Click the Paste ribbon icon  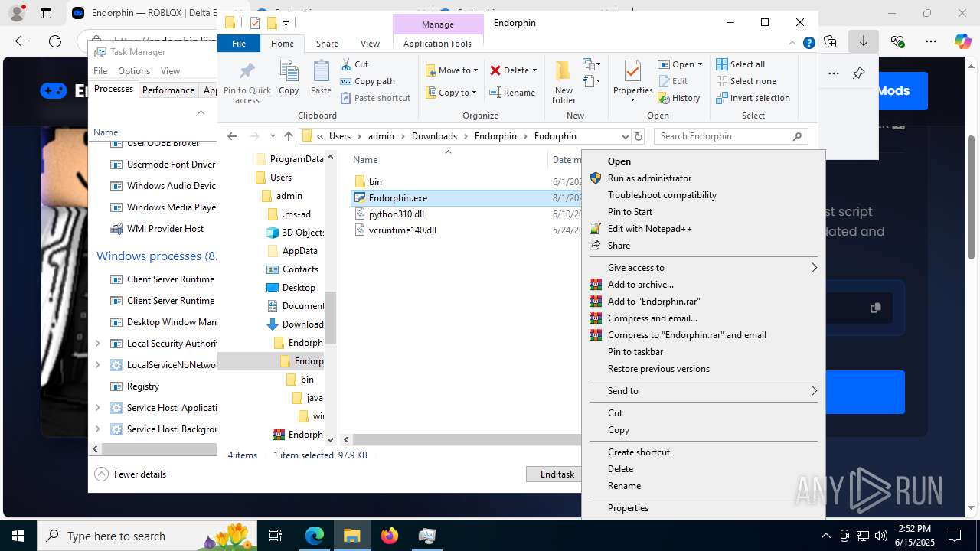click(x=321, y=71)
